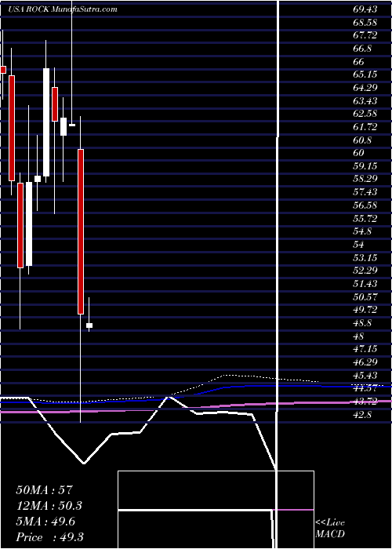
Task: Select the 12MA : 50.3 readout
Action: pyautogui.click(x=49, y=506)
